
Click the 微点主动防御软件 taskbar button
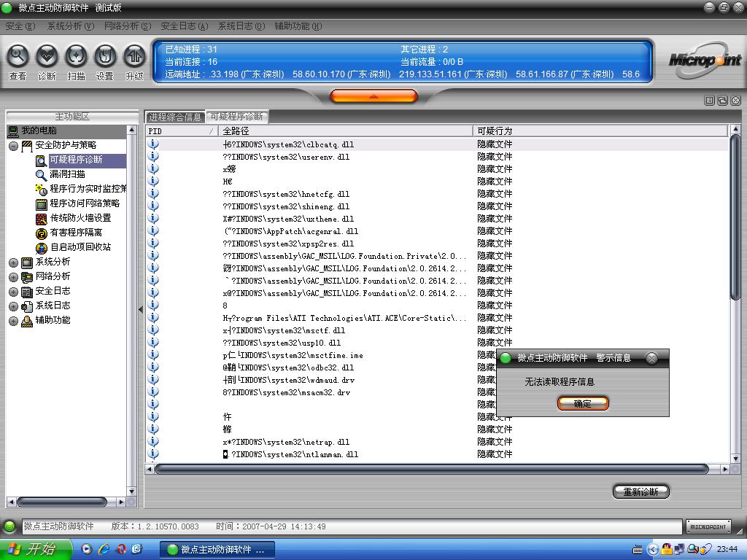click(x=217, y=550)
